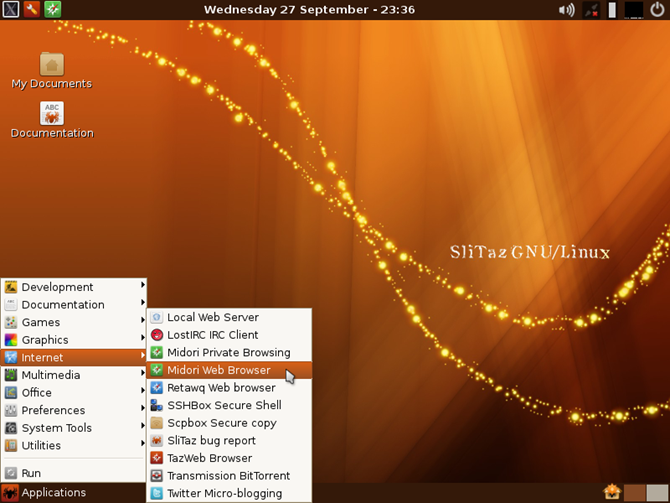The width and height of the screenshot is (670, 503).
Task: Switch to the brown first workspace pager
Action: [635, 493]
